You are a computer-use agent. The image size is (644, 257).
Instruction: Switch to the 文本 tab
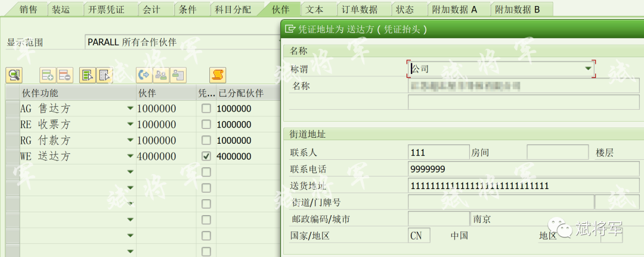coord(315,10)
